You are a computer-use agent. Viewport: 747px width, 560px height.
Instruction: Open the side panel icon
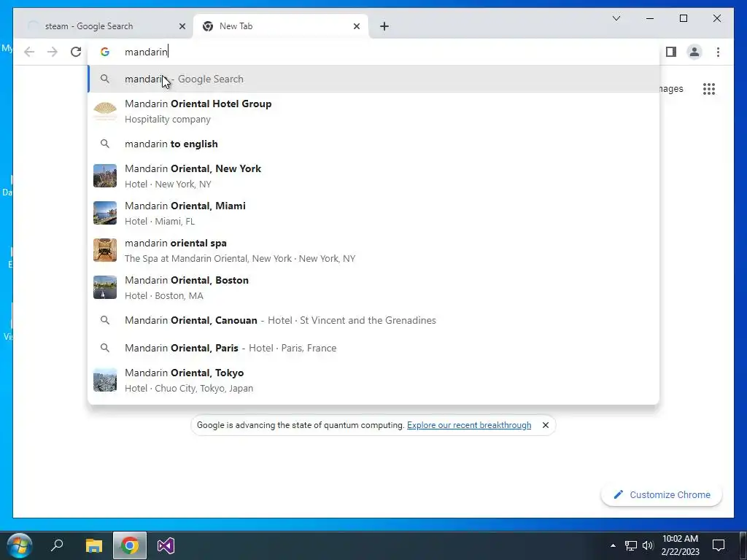coord(671,52)
